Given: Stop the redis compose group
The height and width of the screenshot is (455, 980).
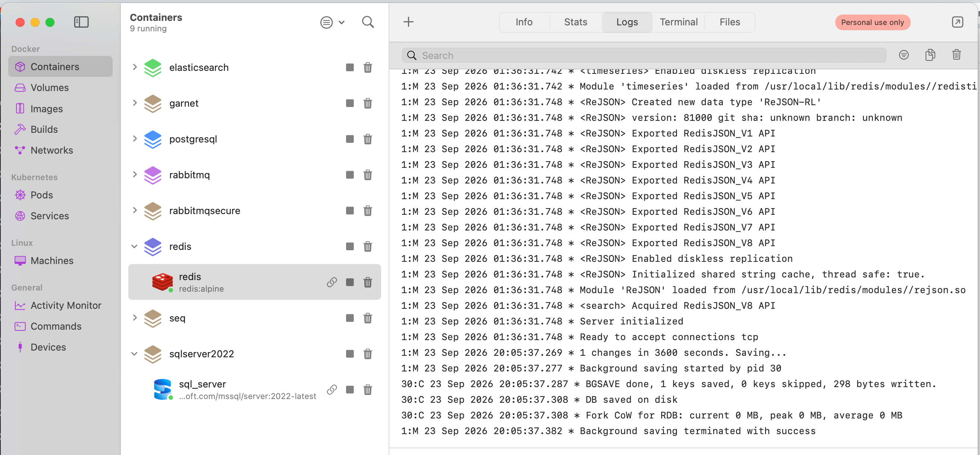Looking at the screenshot, I should (350, 246).
